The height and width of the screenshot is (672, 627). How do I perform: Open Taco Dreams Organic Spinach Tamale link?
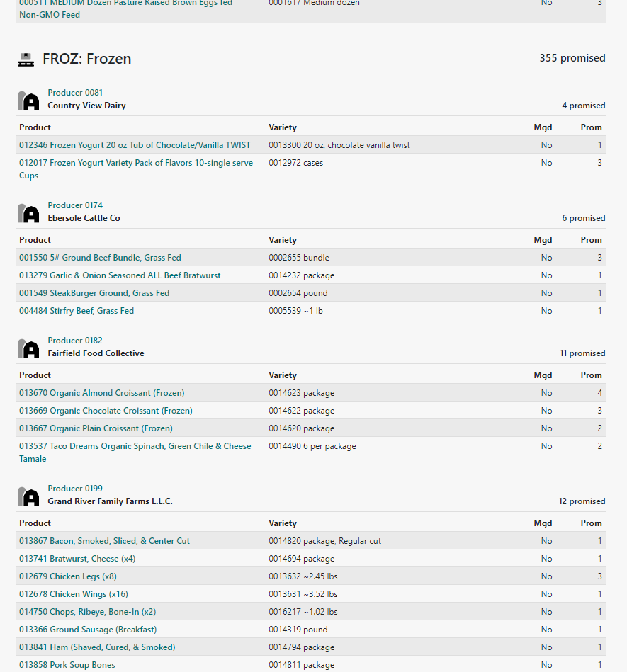(135, 447)
